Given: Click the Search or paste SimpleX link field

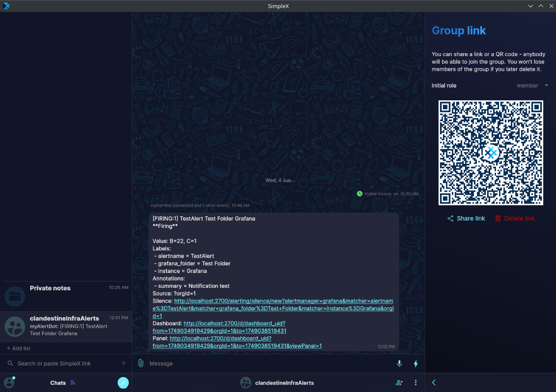Looking at the screenshot, I should coord(64,364).
